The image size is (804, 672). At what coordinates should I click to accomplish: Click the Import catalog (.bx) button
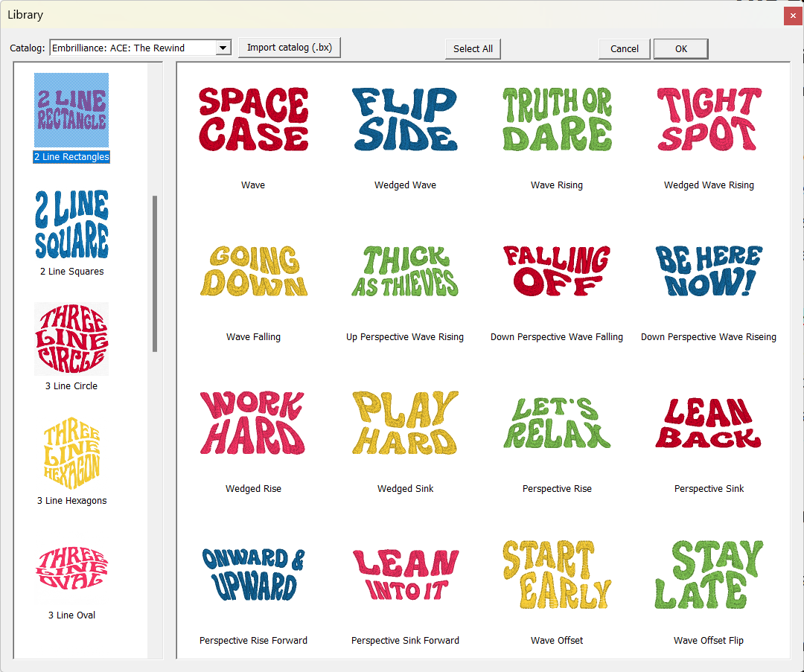290,47
